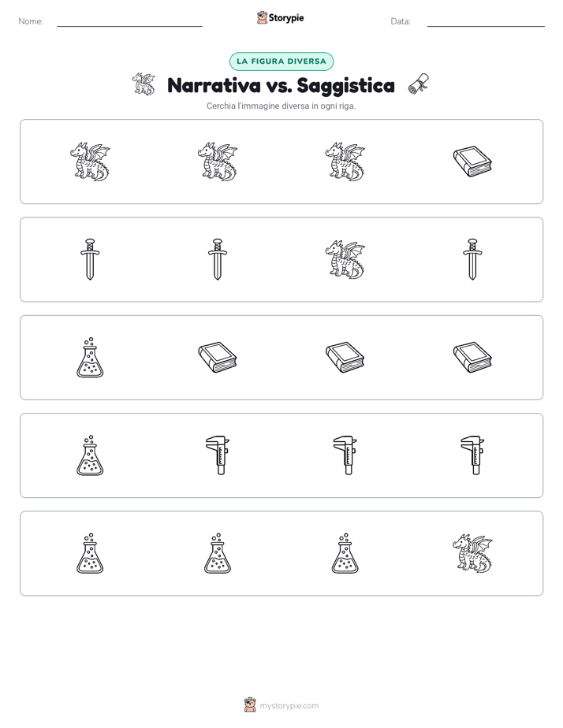Click the dragon among the swords
The height and width of the screenshot is (728, 563).
tap(345, 259)
